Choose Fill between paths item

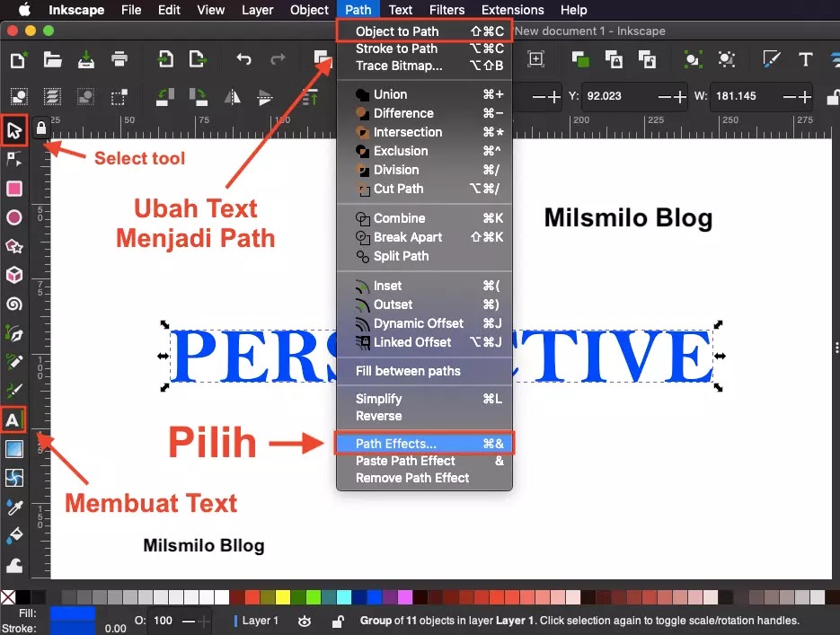point(424,371)
